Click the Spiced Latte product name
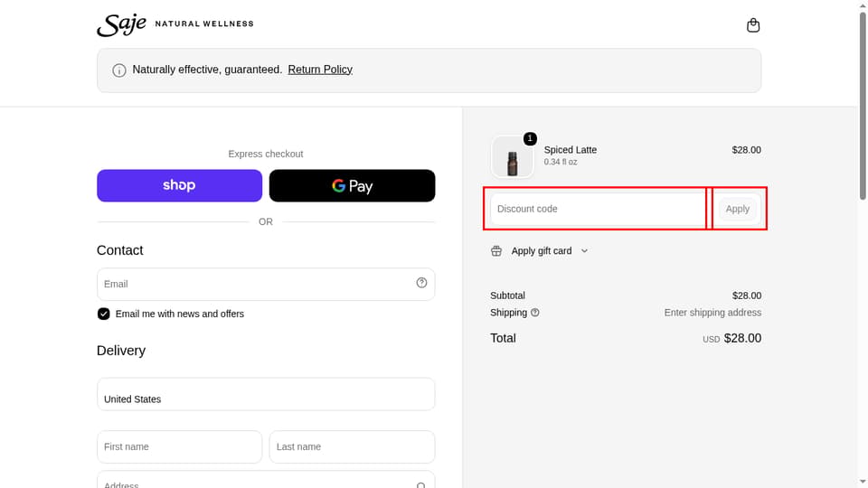 (x=571, y=150)
